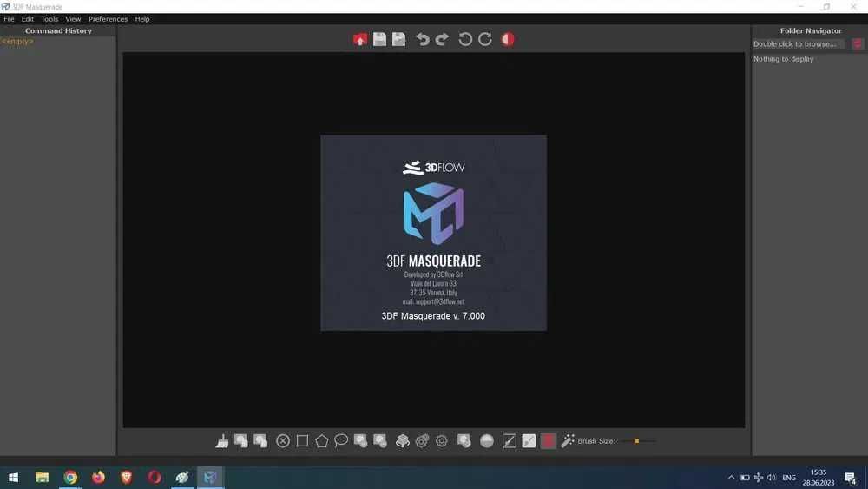Click the Command History panel header

pyautogui.click(x=58, y=30)
